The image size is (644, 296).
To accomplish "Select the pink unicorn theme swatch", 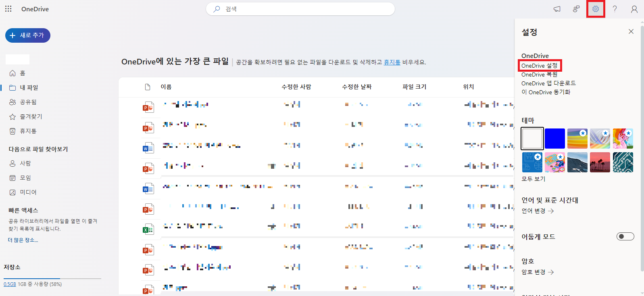I will 623,139.
